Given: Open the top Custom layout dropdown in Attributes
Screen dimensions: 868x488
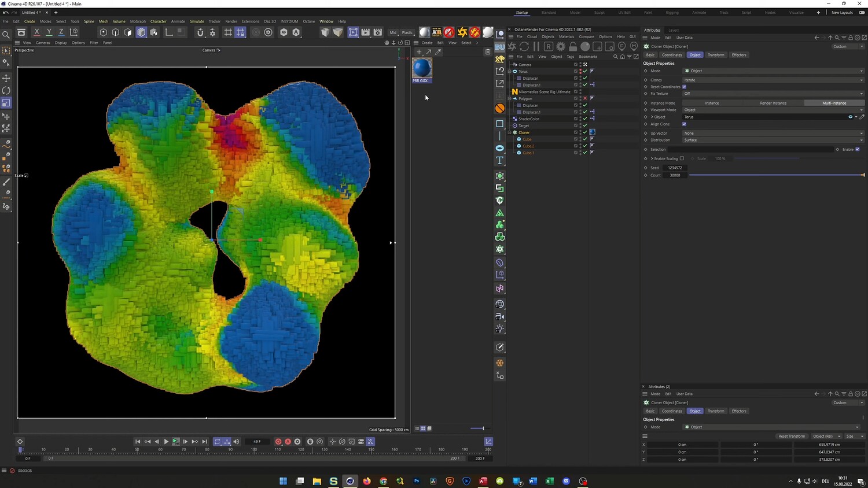Looking at the screenshot, I should 848,46.
